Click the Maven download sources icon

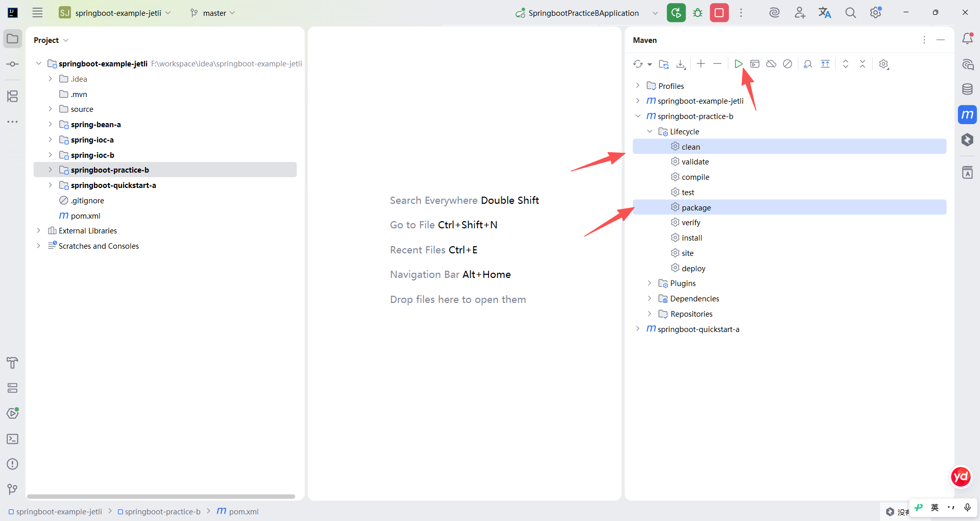point(681,64)
